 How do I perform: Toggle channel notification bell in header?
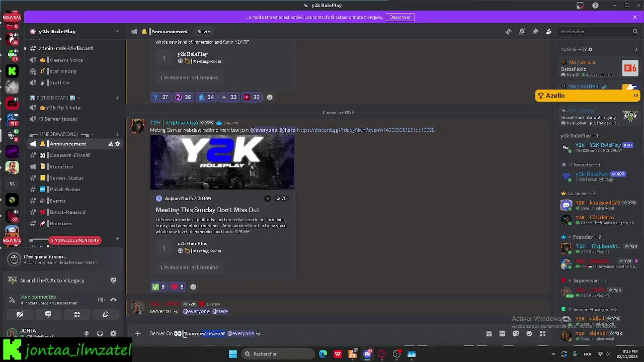coord(522,31)
